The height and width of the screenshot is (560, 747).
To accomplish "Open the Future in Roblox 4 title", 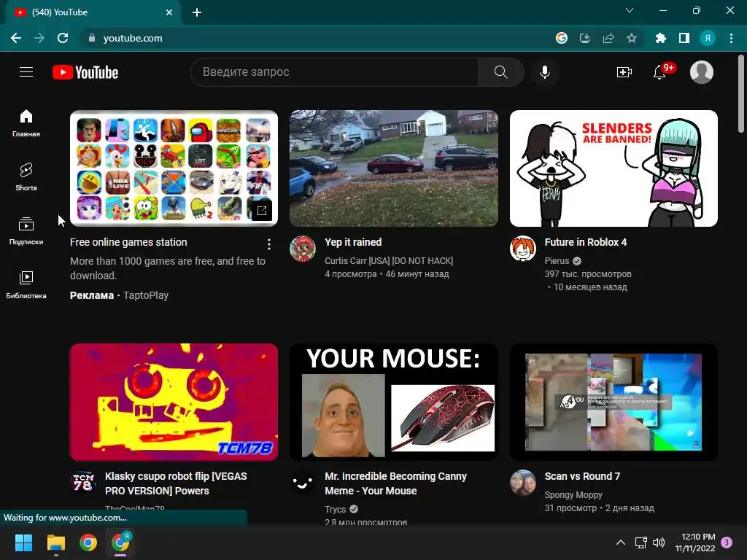I will [x=586, y=242].
